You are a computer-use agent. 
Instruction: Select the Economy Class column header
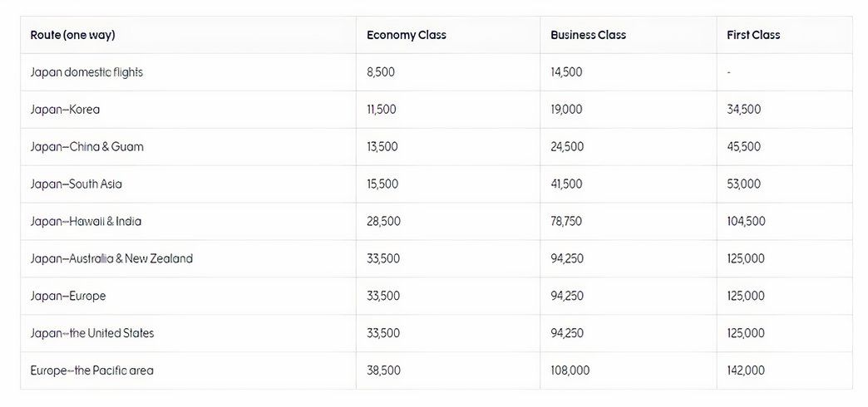pos(407,35)
